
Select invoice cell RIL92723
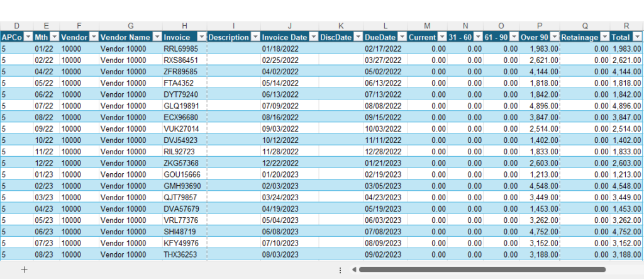click(x=184, y=151)
